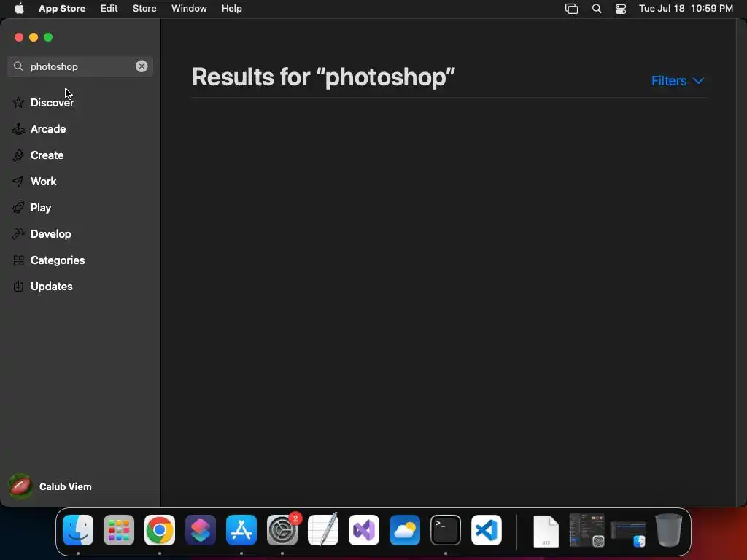The width and height of the screenshot is (747, 560).
Task: Open the minimized System Settings window thumbnail
Action: (x=587, y=530)
